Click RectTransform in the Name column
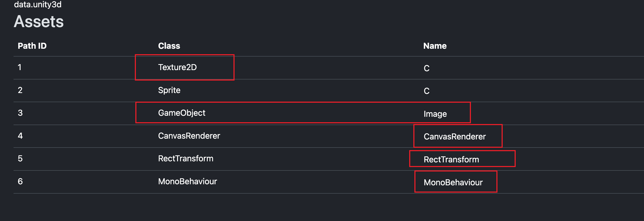644x221 pixels. 451,159
